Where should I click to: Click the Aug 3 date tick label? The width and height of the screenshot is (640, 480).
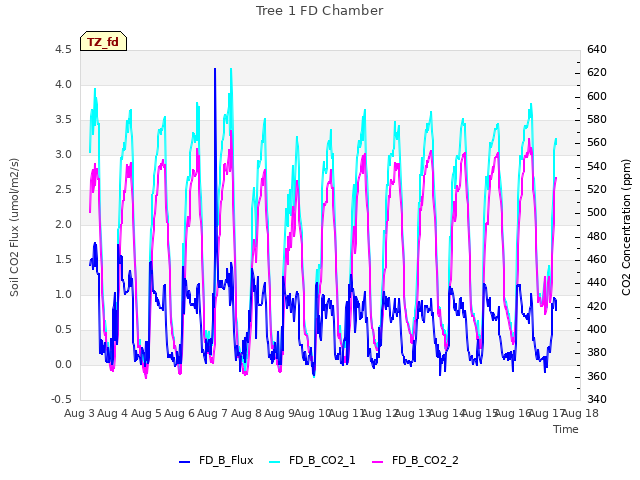coord(79,413)
